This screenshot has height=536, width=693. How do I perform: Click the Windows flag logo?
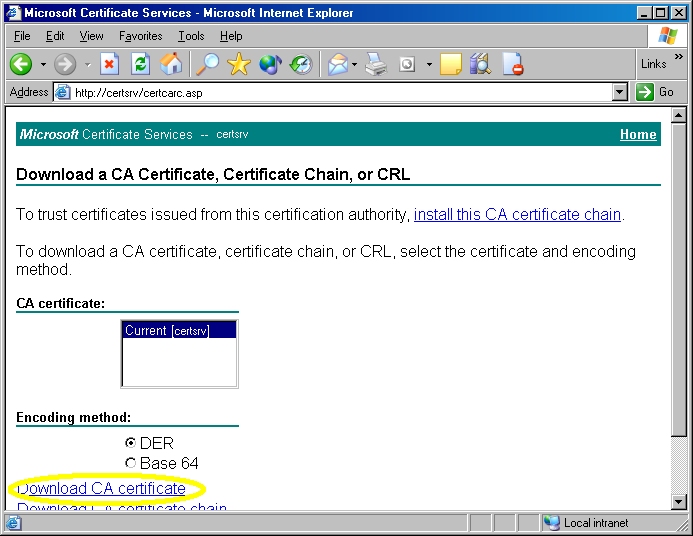click(668, 35)
